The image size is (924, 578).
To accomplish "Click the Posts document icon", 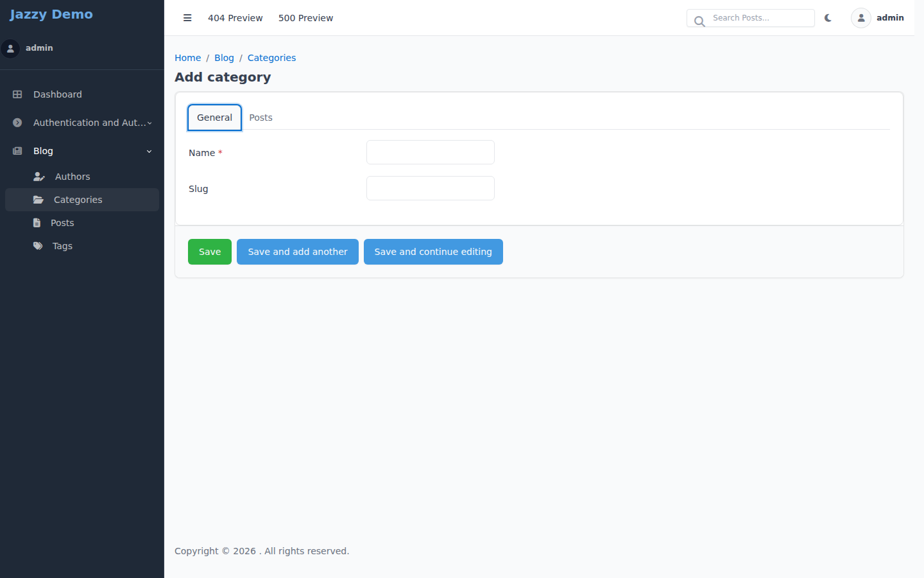I will (x=37, y=223).
